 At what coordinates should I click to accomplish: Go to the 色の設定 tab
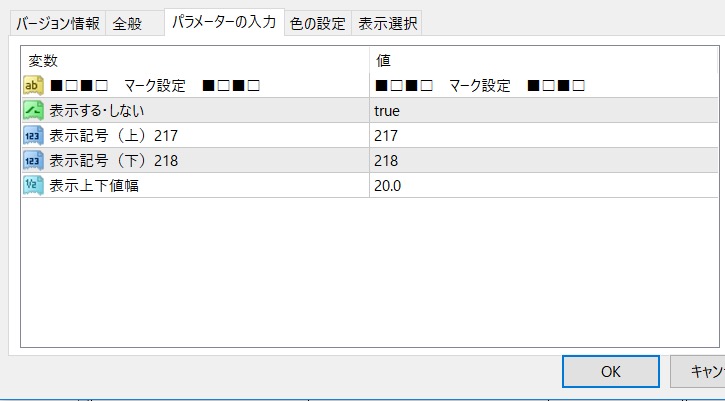click(x=317, y=24)
